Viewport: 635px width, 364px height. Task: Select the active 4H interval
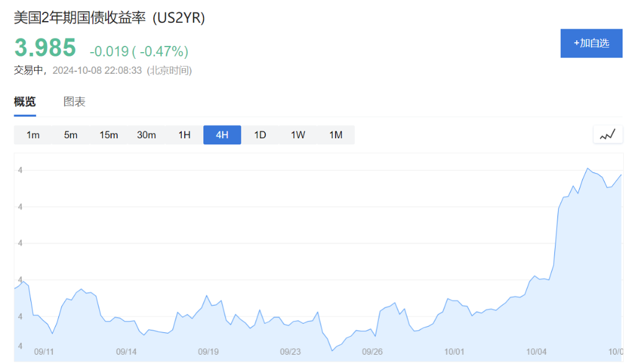pos(222,135)
